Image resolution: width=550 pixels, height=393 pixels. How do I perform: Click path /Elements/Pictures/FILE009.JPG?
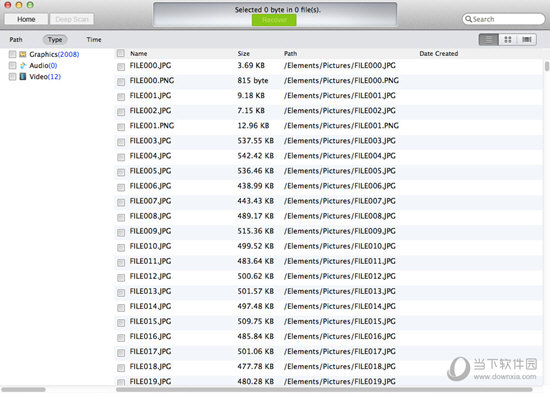340,231
